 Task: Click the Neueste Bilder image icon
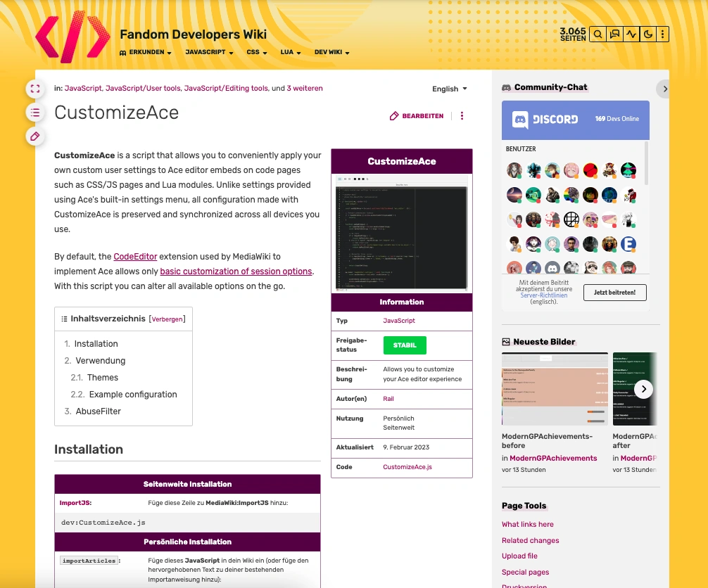[506, 342]
